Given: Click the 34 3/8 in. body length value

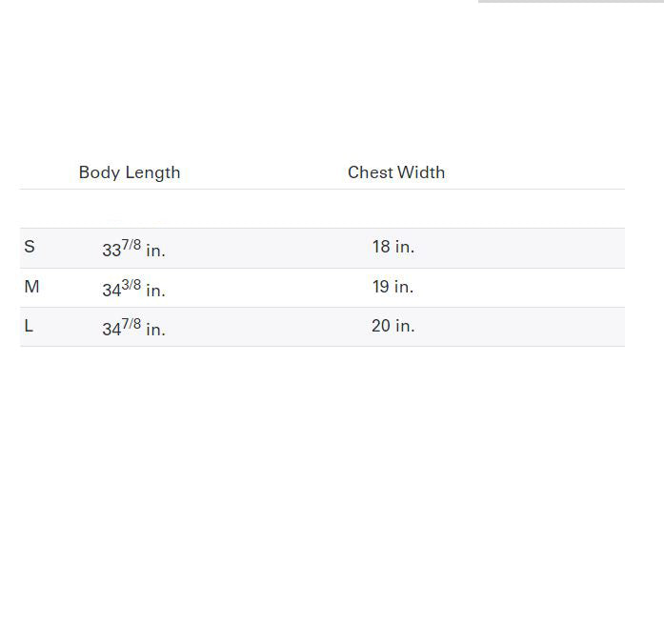Looking at the screenshot, I should click(x=133, y=289).
